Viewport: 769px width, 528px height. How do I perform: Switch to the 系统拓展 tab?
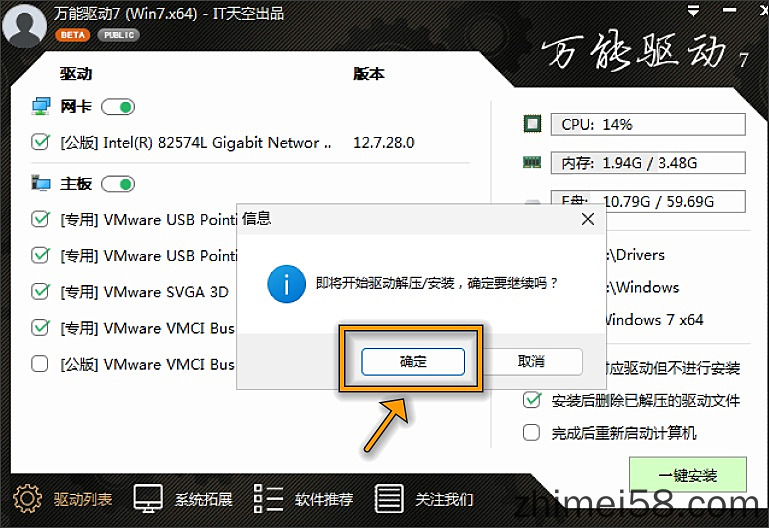[204, 500]
